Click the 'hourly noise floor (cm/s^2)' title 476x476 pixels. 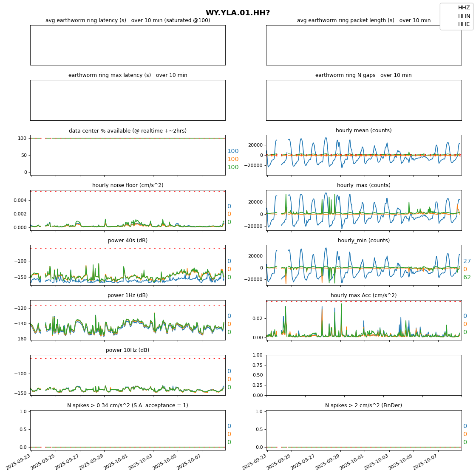(x=127, y=185)
